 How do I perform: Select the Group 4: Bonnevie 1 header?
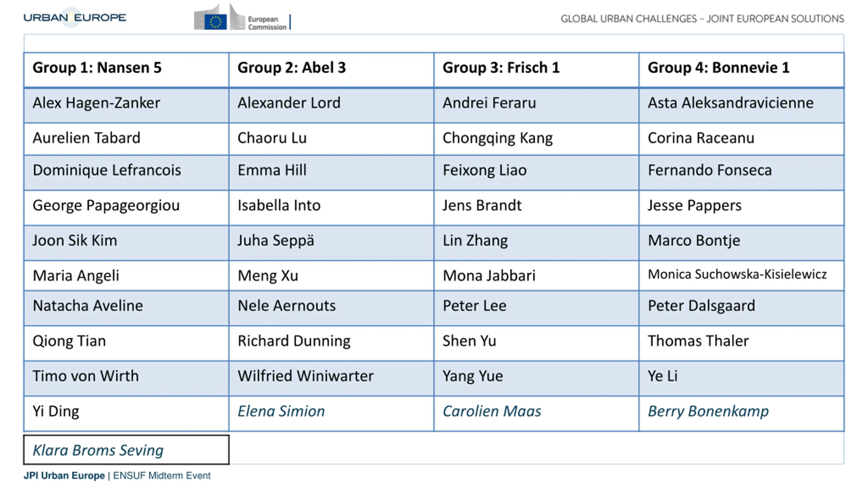[x=742, y=70]
